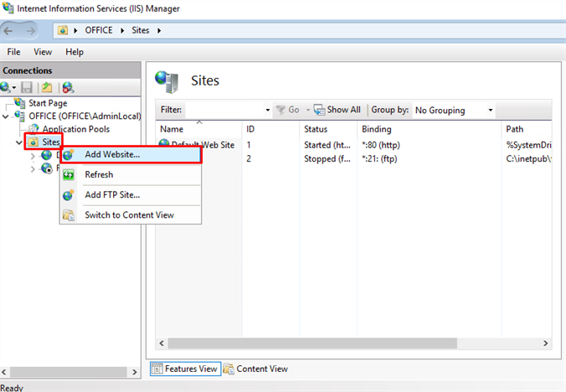Sort by the Path column header
Screen dimensions: 566x392
point(527,129)
